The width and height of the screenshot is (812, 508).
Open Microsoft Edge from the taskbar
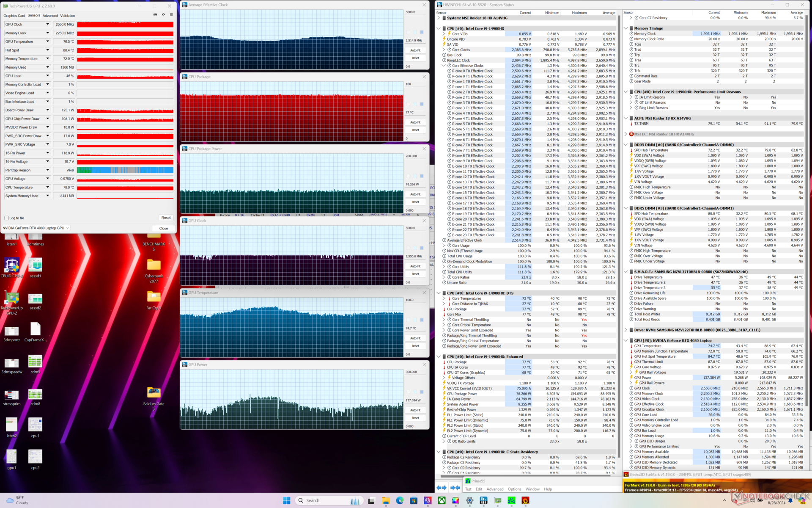pos(400,500)
